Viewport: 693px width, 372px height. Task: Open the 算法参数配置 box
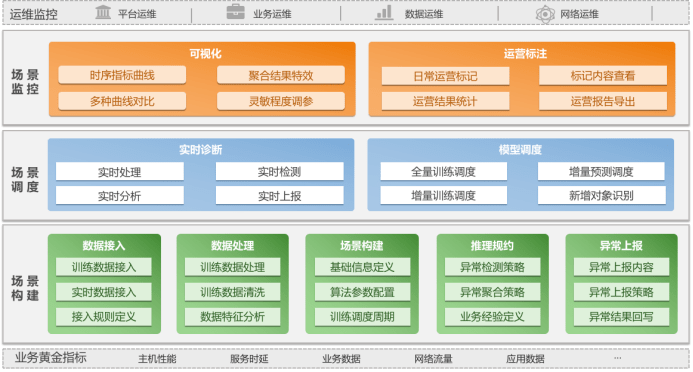(x=362, y=292)
